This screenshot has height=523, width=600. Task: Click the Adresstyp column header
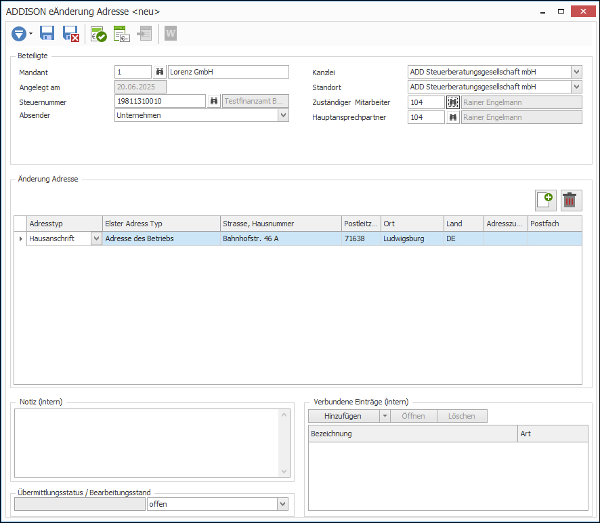pyautogui.click(x=64, y=223)
